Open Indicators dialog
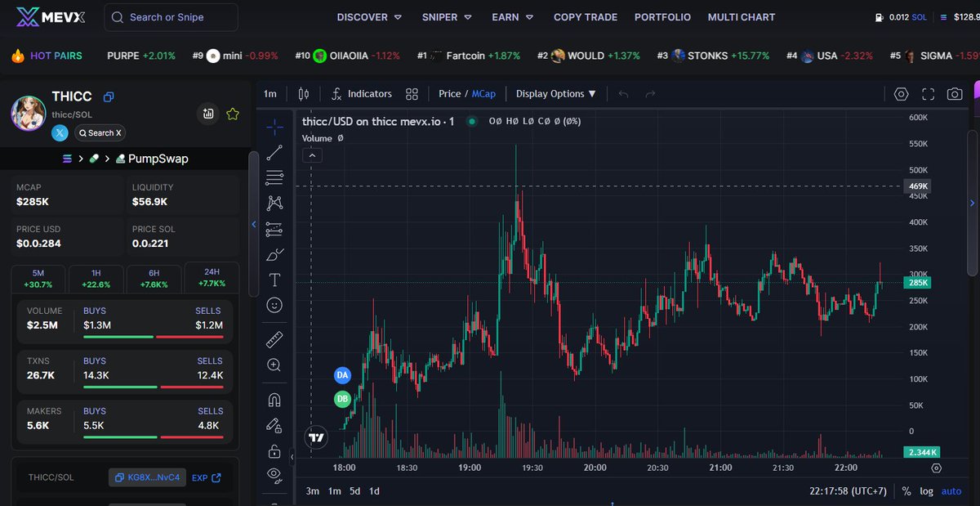The height and width of the screenshot is (506, 980). 362,94
